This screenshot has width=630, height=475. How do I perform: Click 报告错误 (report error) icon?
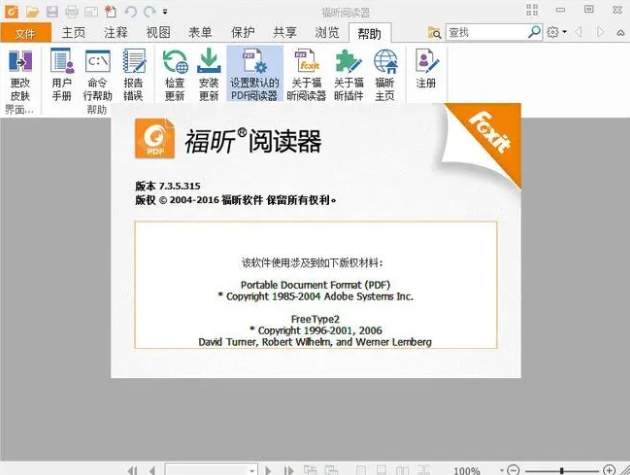click(x=133, y=75)
